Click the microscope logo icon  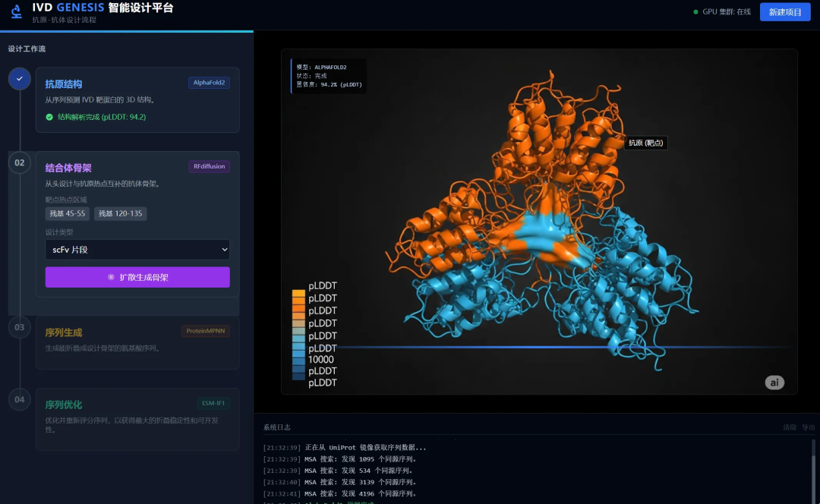click(x=16, y=12)
